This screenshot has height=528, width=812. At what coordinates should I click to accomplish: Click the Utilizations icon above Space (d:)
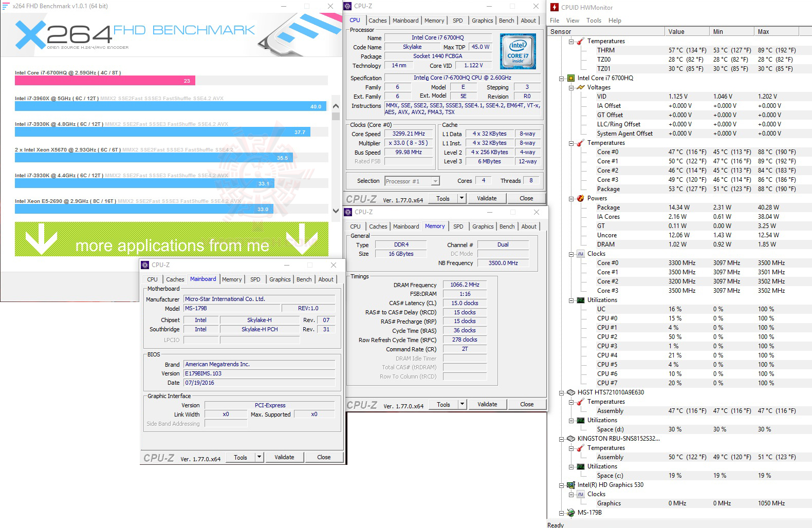click(580, 420)
